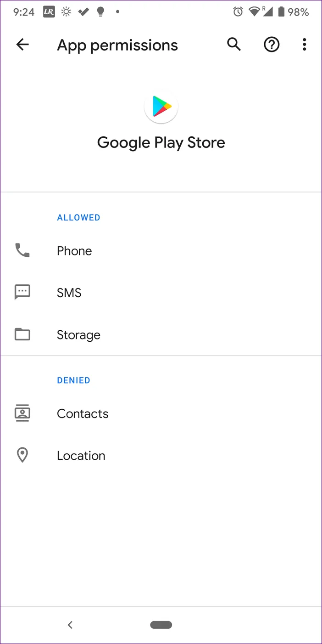This screenshot has width=322, height=644.
Task: Tap the phone handset icon
Action: [22, 250]
